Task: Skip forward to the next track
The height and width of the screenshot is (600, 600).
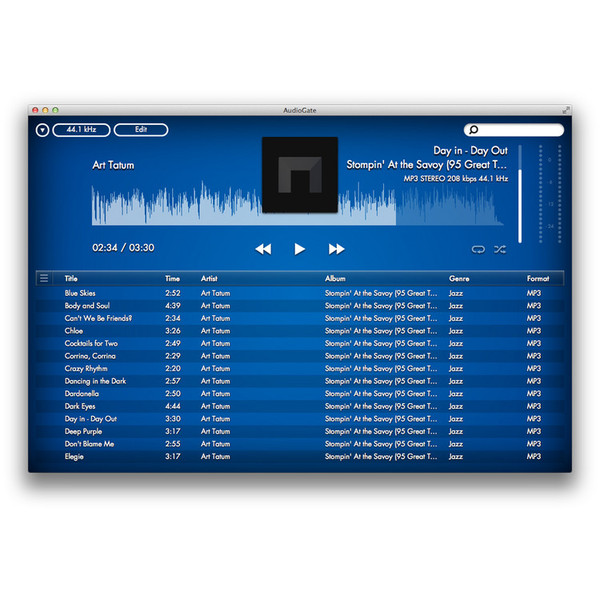Action: click(x=336, y=249)
